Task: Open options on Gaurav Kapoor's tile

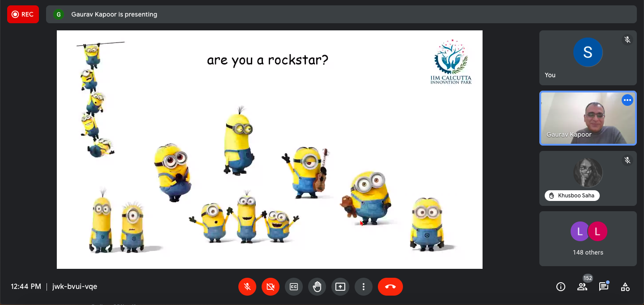Action: click(627, 100)
